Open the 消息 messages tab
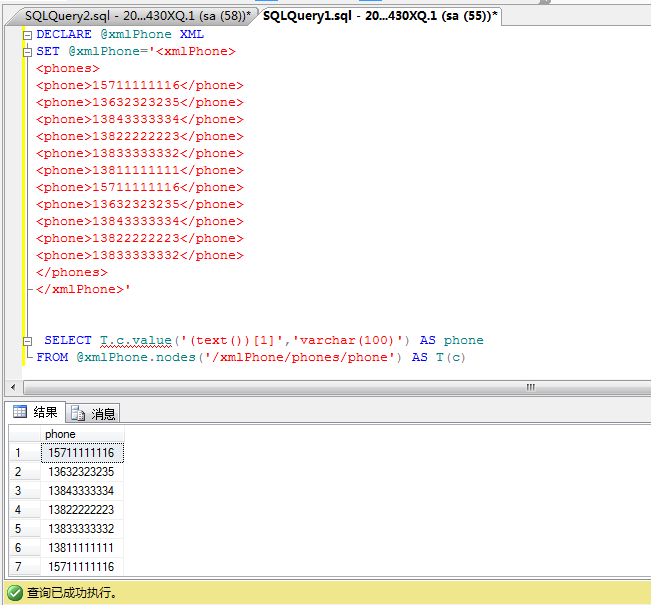The image size is (651, 605). (x=94, y=413)
